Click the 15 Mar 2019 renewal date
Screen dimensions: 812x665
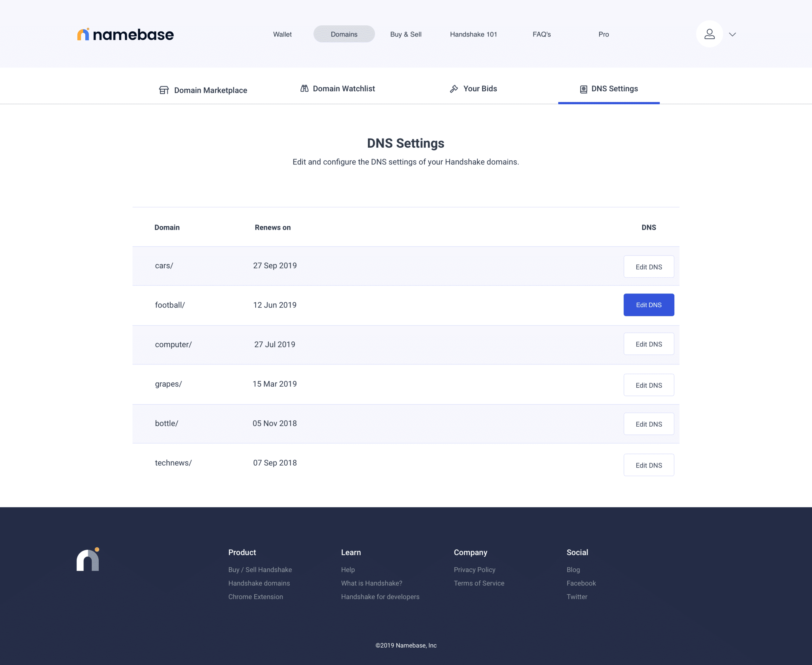[x=275, y=384]
